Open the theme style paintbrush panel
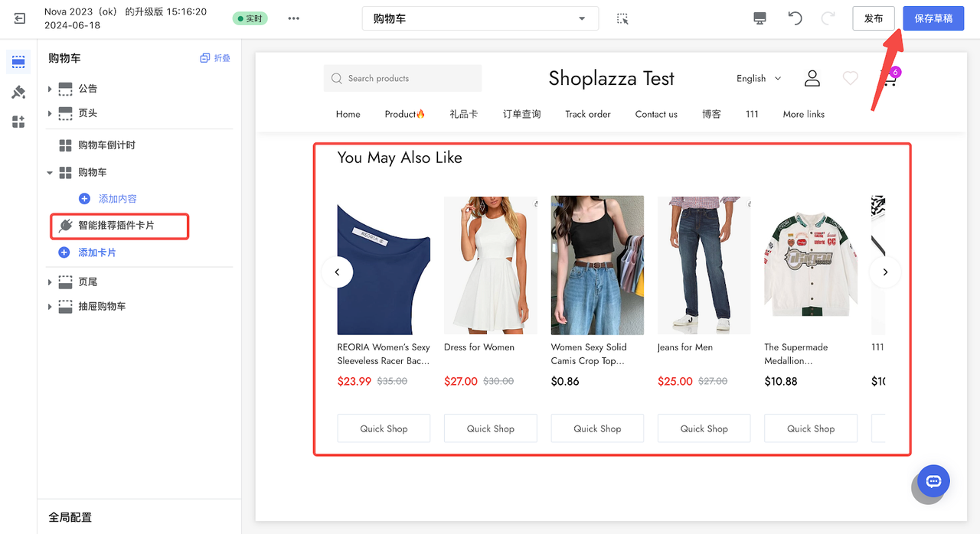This screenshot has width=980, height=534. pos(18,92)
